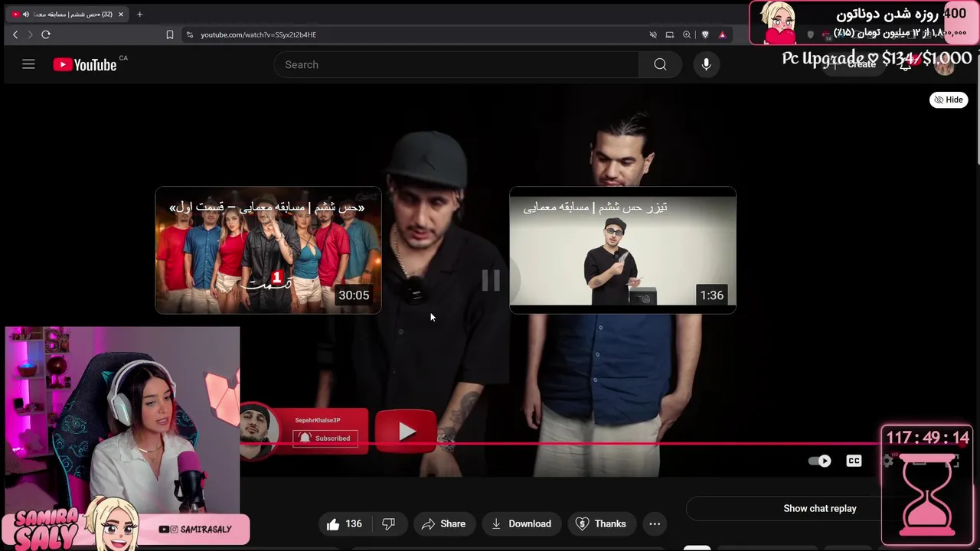Image resolution: width=980 pixels, height=551 pixels.
Task: Click the Brave Rewards triangle icon
Action: tap(722, 34)
